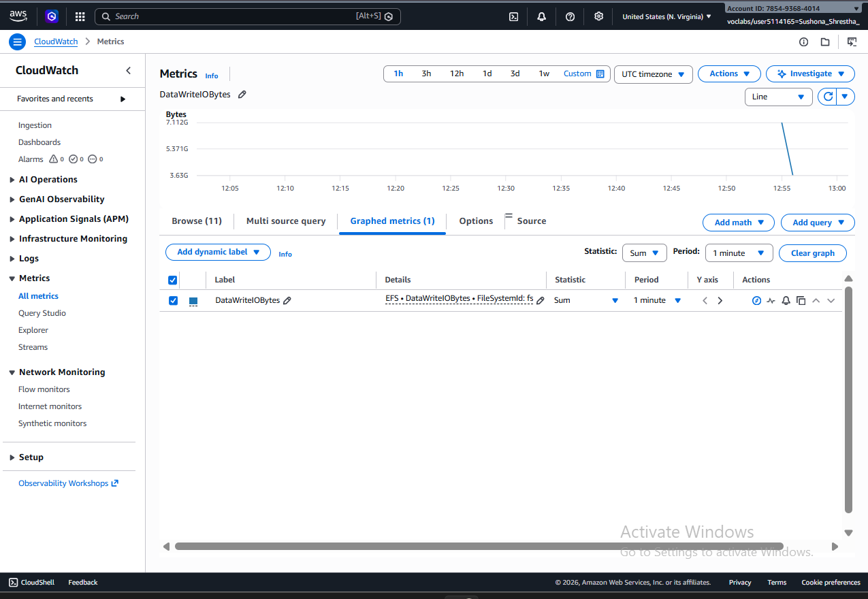
Task: Change the row Statistic Sum dropdown
Action: pos(586,300)
